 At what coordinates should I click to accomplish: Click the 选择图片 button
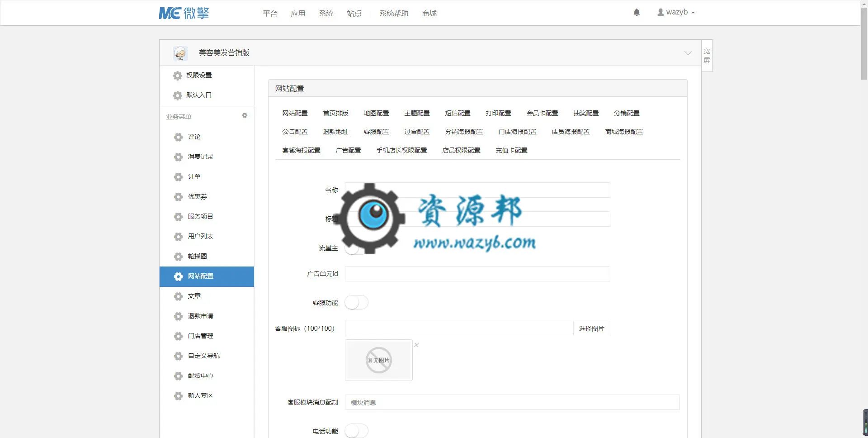[x=591, y=328]
